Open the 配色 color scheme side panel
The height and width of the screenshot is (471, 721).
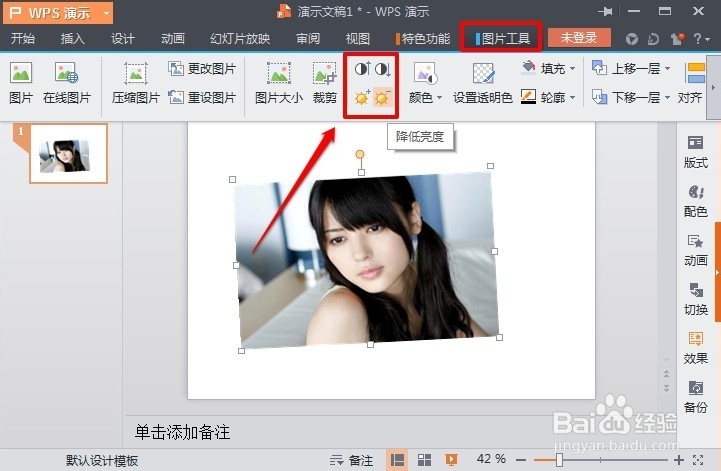point(696,201)
